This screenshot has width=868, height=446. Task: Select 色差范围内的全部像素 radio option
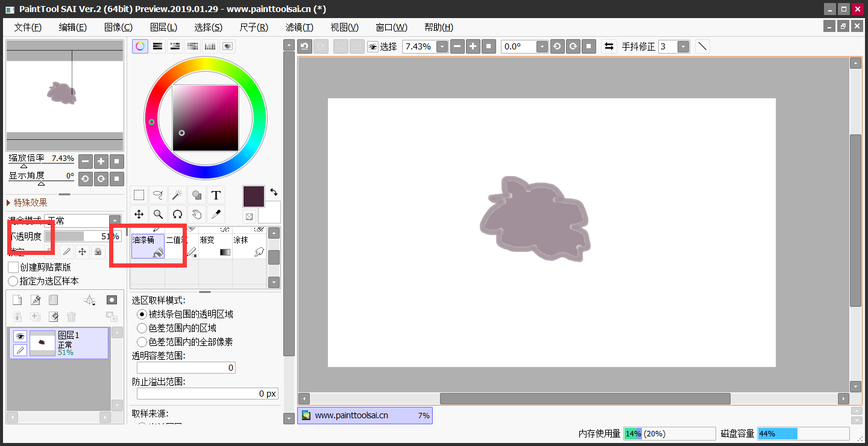tap(142, 342)
